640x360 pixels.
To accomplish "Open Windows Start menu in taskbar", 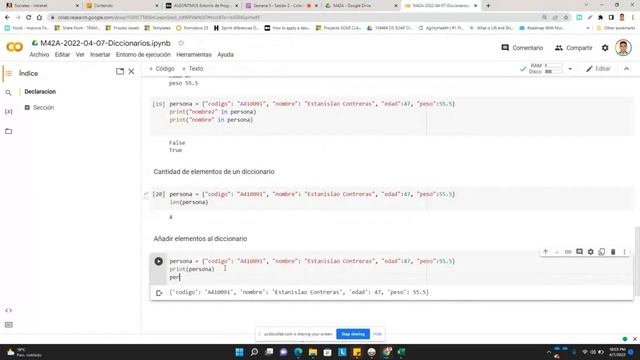I will (x=240, y=352).
